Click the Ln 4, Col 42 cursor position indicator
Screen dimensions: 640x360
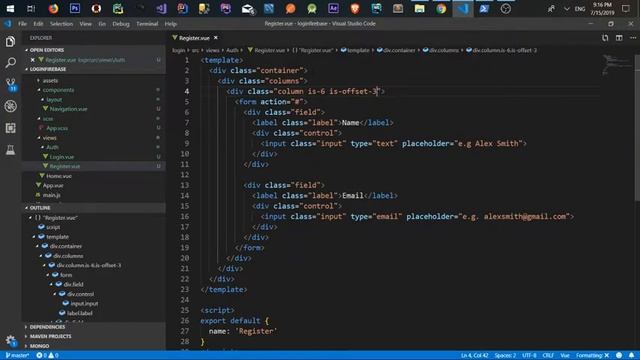pos(474,356)
